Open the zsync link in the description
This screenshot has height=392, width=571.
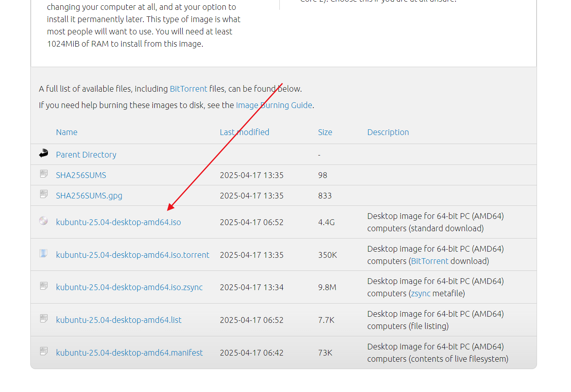coord(421,293)
